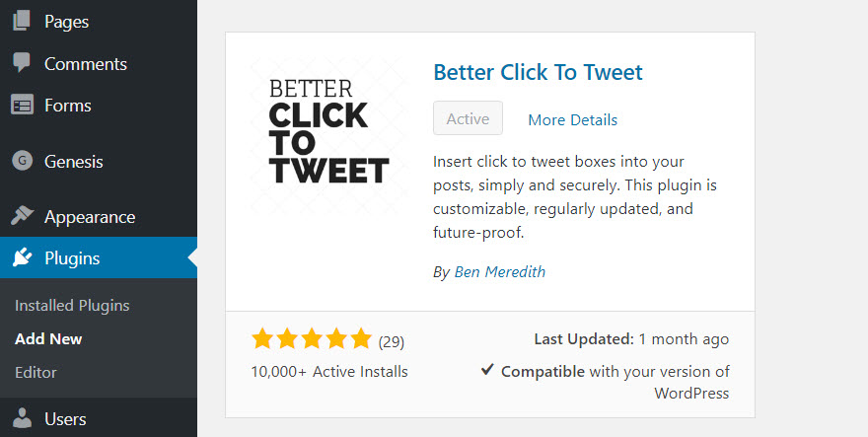Viewport: 868px width, 437px height.
Task: Open More Details for the plugin
Action: (572, 119)
